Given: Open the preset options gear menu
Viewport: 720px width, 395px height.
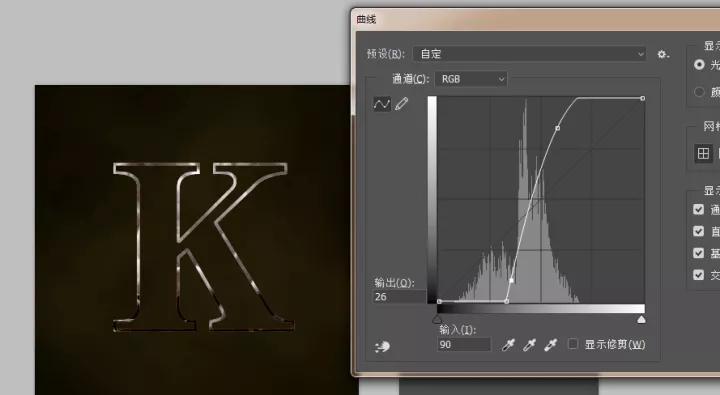Looking at the screenshot, I should point(663,54).
